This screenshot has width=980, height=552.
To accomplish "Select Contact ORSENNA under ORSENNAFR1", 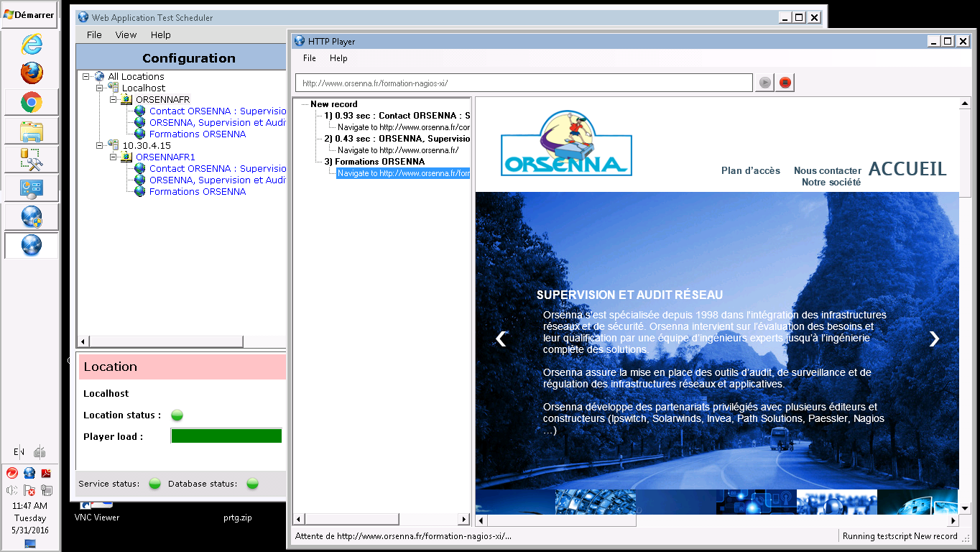I will pyautogui.click(x=218, y=168).
